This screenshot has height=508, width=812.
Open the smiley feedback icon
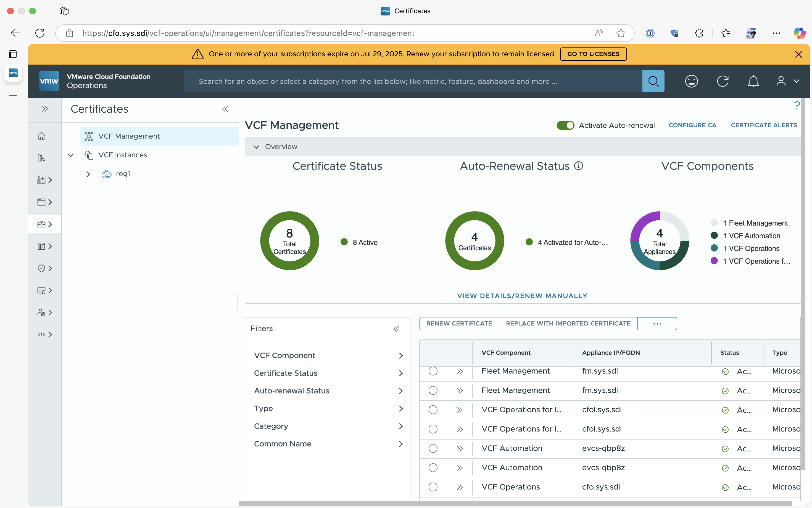point(691,81)
